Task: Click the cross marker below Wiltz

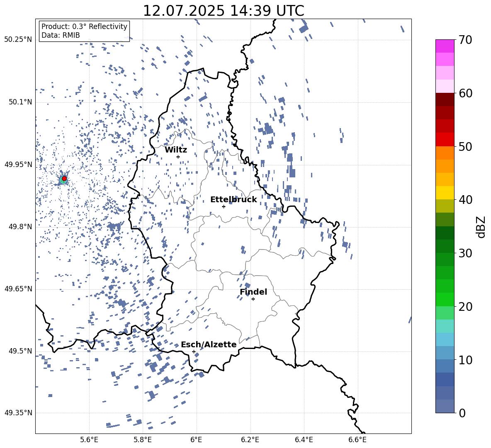Action: 178,157
